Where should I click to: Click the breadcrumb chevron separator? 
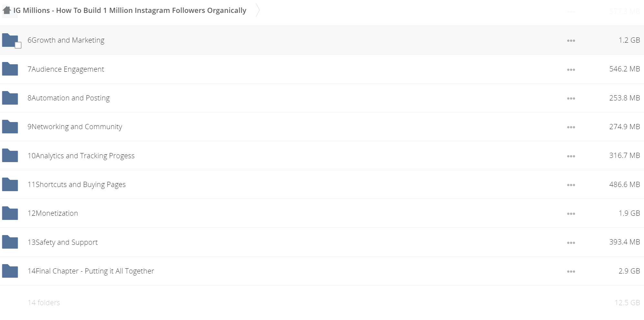[x=257, y=10]
